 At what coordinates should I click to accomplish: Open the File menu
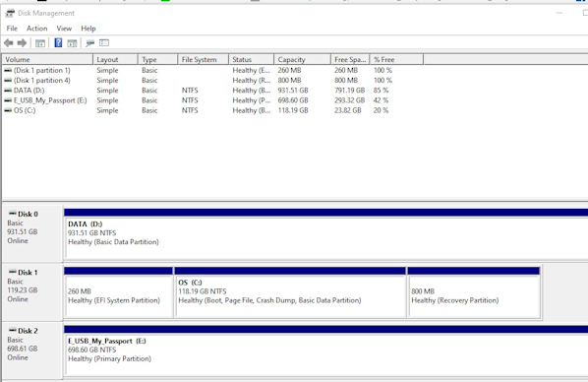(12, 29)
